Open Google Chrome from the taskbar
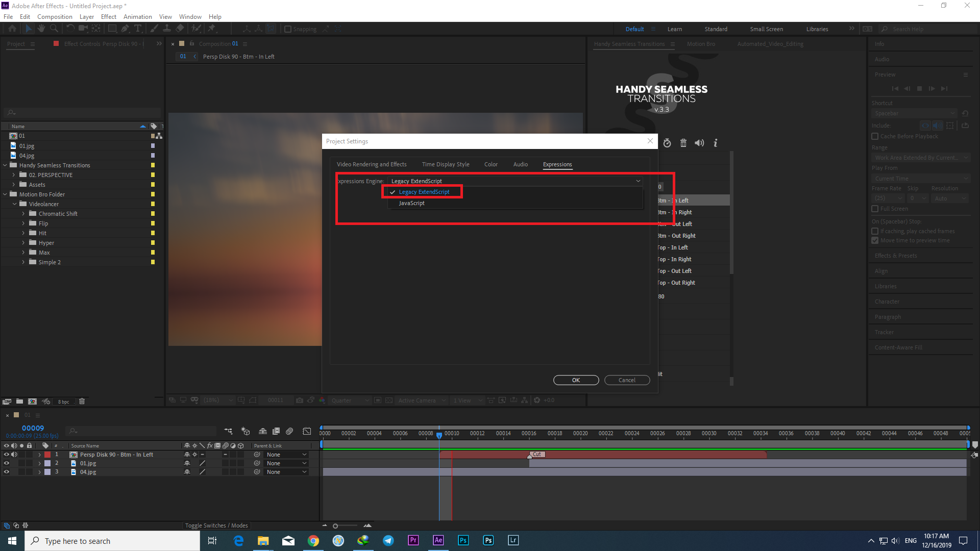 tap(313, 540)
